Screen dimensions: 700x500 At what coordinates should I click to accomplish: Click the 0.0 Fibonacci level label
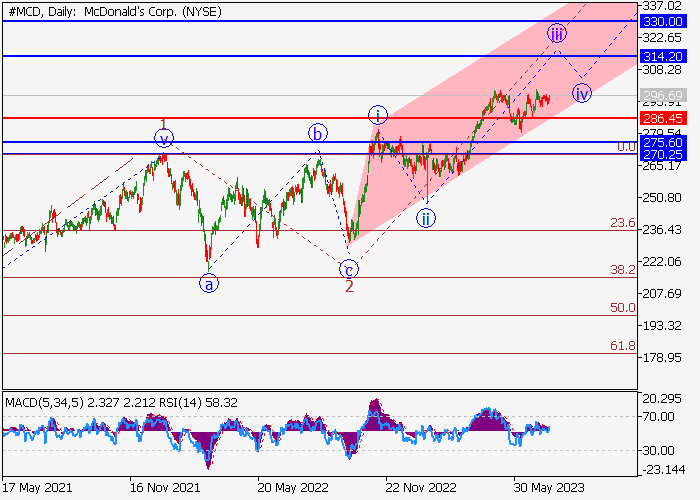tap(626, 146)
